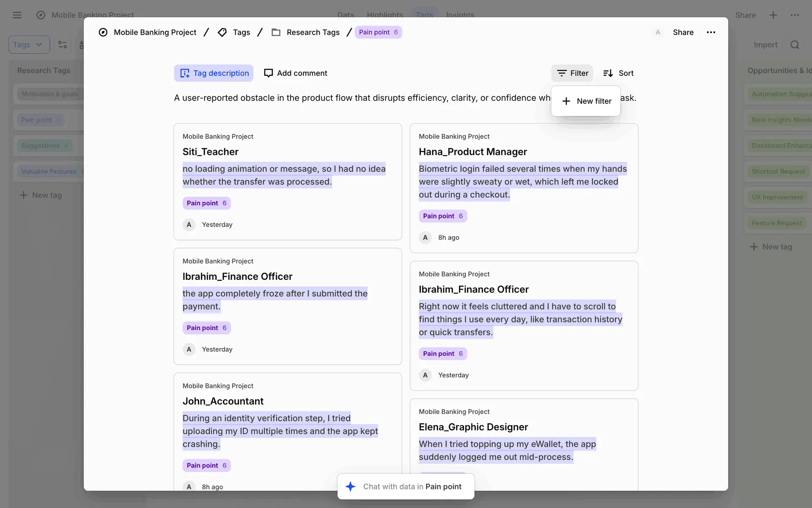Click the Share button in modal

[683, 32]
